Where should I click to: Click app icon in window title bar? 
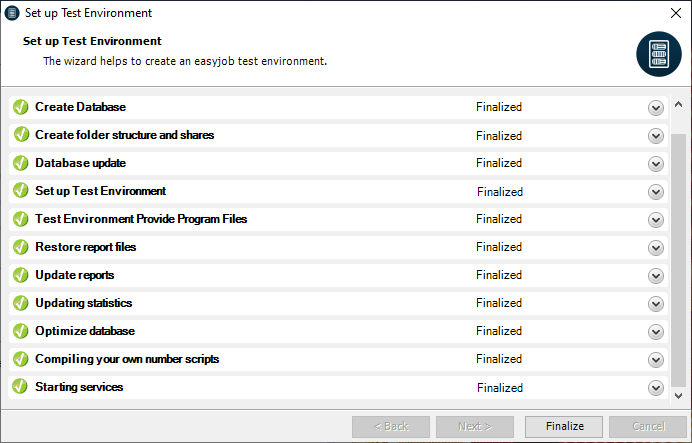pos(12,13)
